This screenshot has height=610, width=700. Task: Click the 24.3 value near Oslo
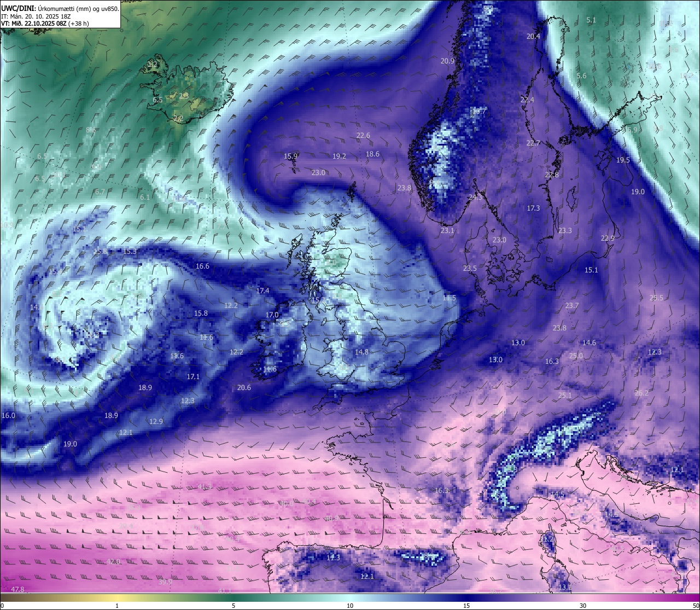coord(476,197)
